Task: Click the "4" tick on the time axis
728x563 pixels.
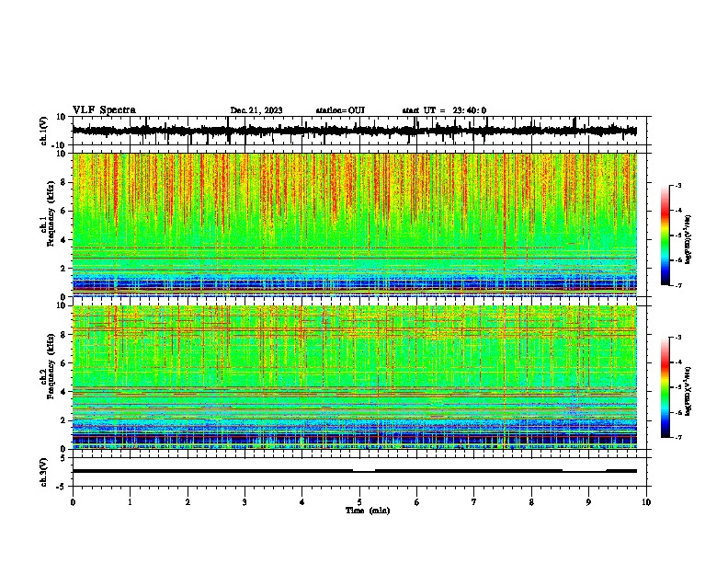Action: pos(302,502)
